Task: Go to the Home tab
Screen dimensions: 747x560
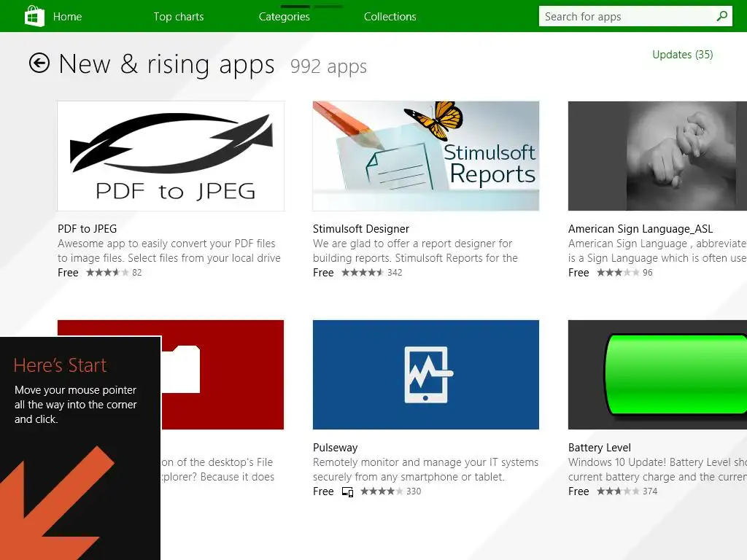Action: click(x=67, y=17)
